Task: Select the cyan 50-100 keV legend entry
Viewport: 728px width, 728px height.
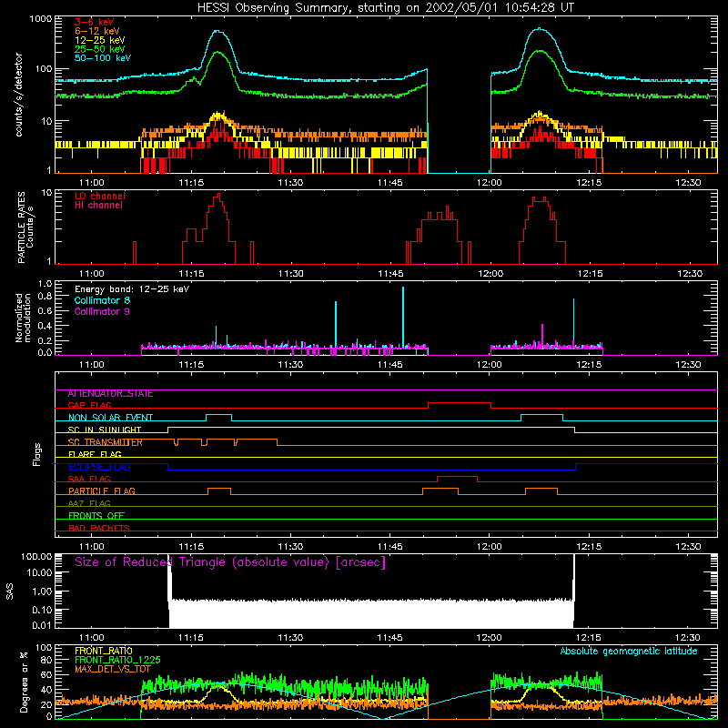Action: [x=103, y=58]
